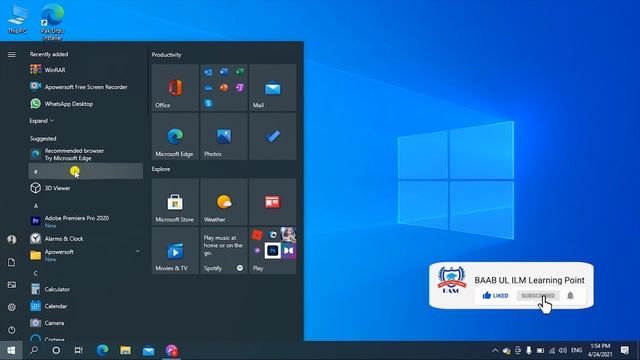This screenshot has height=360, width=640.
Task: Open the Office tile
Action: pos(175,87)
